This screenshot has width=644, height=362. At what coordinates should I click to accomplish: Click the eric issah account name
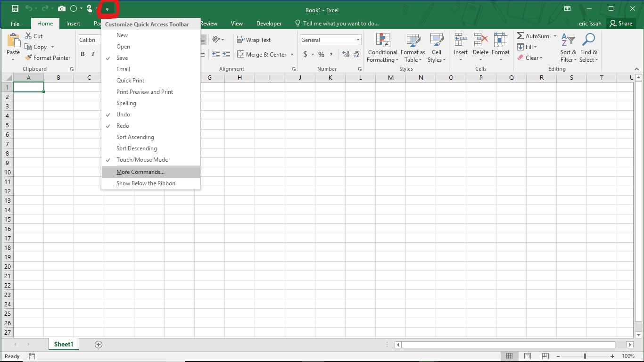(x=590, y=24)
